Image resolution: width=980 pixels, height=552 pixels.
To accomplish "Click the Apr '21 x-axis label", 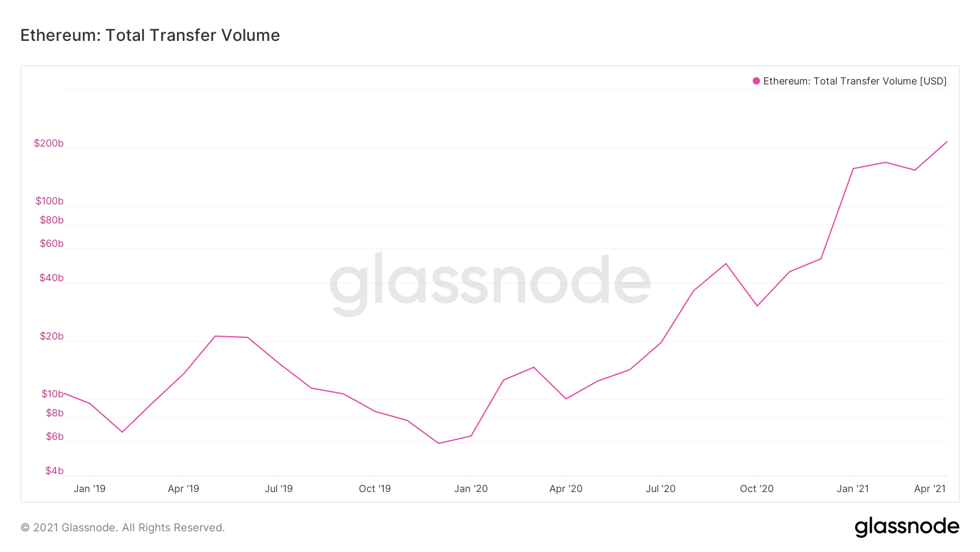I will [930, 489].
